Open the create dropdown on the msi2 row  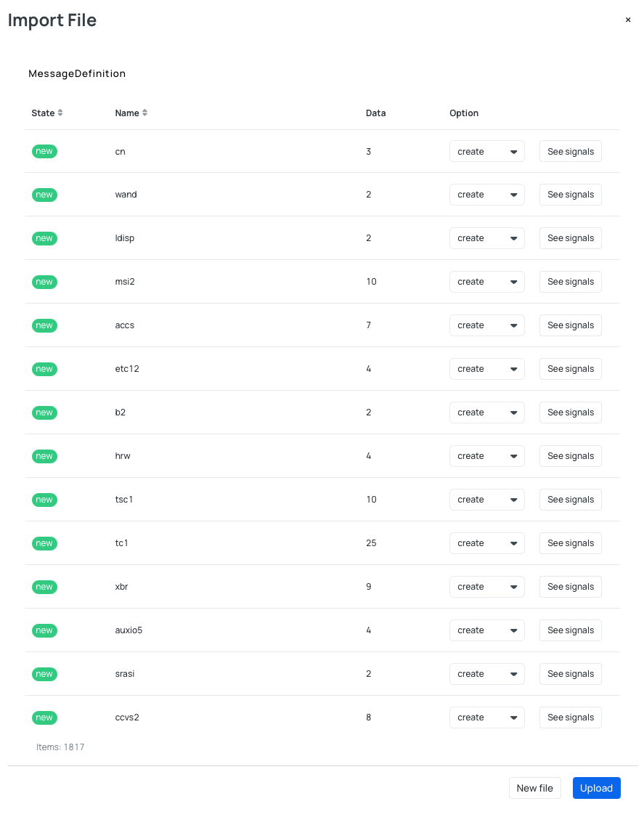tap(486, 282)
